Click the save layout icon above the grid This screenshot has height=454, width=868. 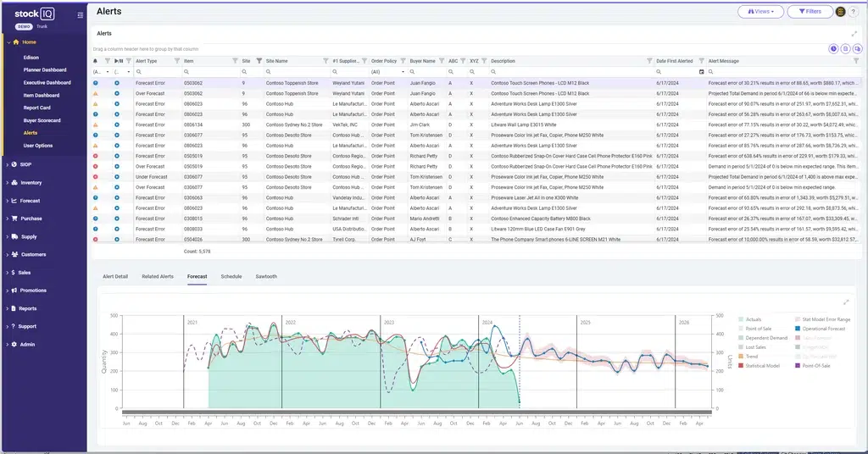point(845,48)
